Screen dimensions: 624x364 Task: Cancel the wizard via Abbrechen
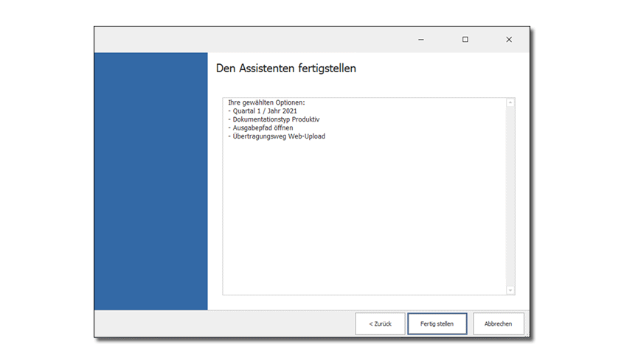click(x=499, y=323)
